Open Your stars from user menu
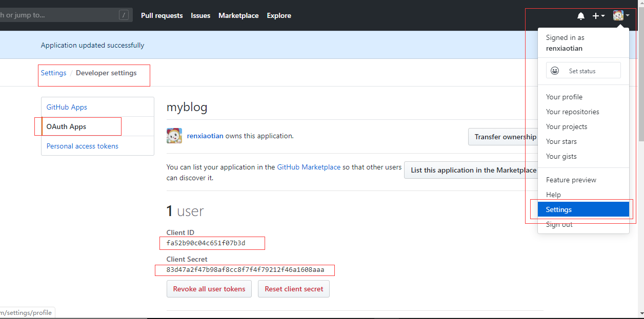 583,141
